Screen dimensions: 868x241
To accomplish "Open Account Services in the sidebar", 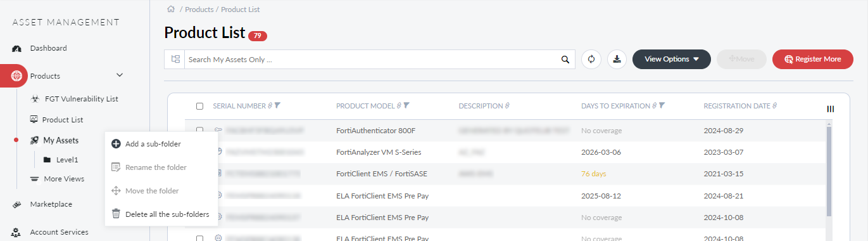I will click(x=59, y=232).
